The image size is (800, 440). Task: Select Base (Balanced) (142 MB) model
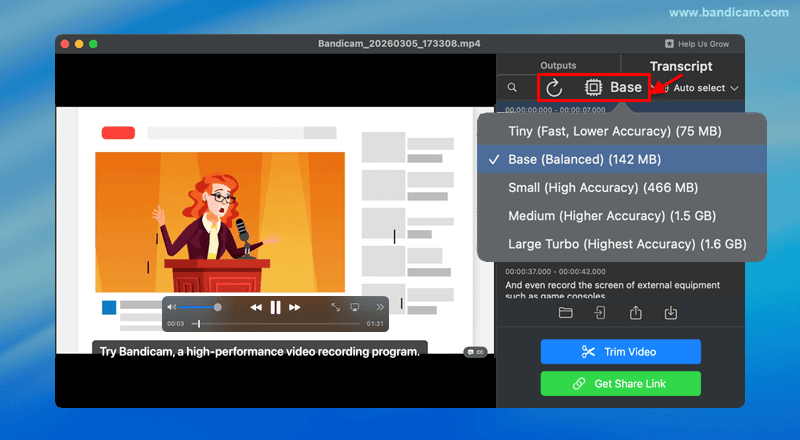coord(584,159)
